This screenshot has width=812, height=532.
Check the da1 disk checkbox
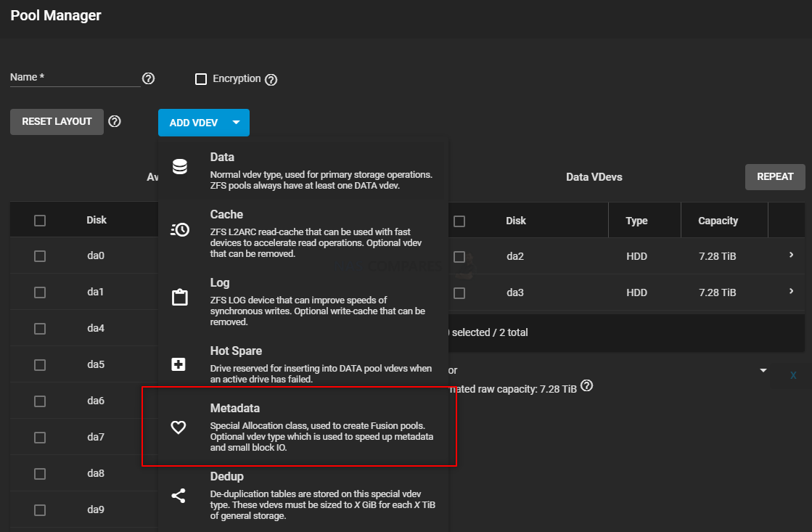point(40,292)
